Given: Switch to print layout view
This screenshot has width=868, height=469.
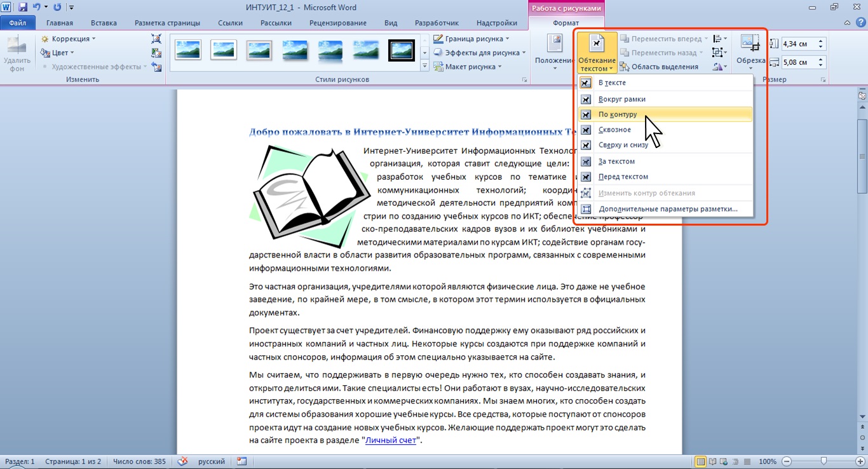Looking at the screenshot, I should (x=702, y=461).
